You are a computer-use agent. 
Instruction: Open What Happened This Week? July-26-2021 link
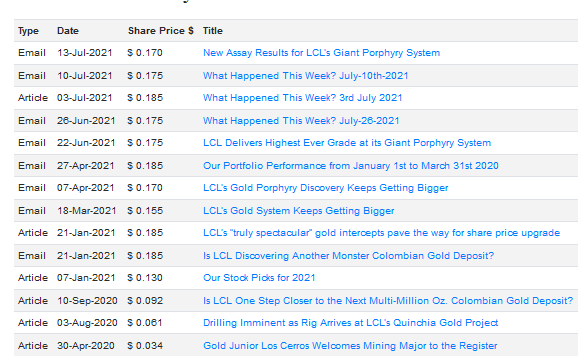(301, 121)
